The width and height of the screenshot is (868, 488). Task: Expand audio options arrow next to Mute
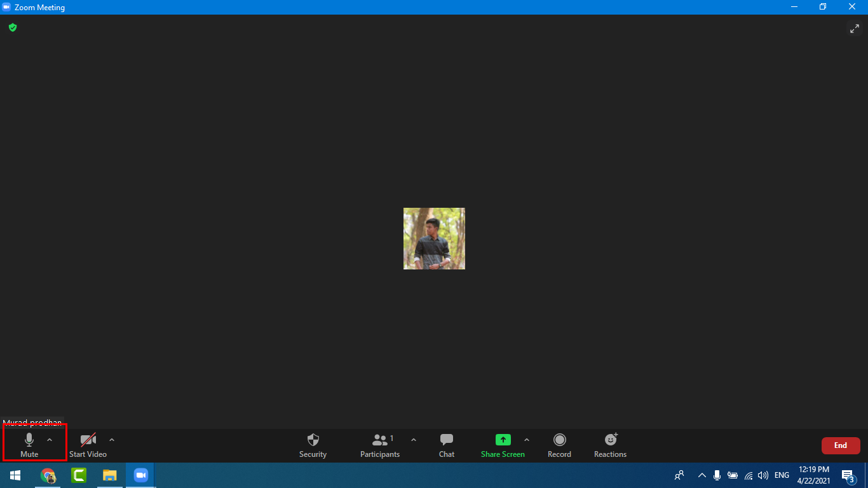(x=50, y=440)
